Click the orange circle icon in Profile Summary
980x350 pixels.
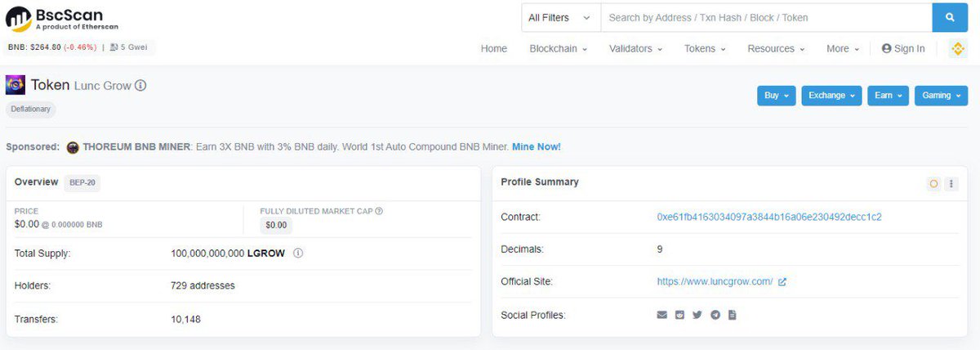pyautogui.click(x=933, y=184)
